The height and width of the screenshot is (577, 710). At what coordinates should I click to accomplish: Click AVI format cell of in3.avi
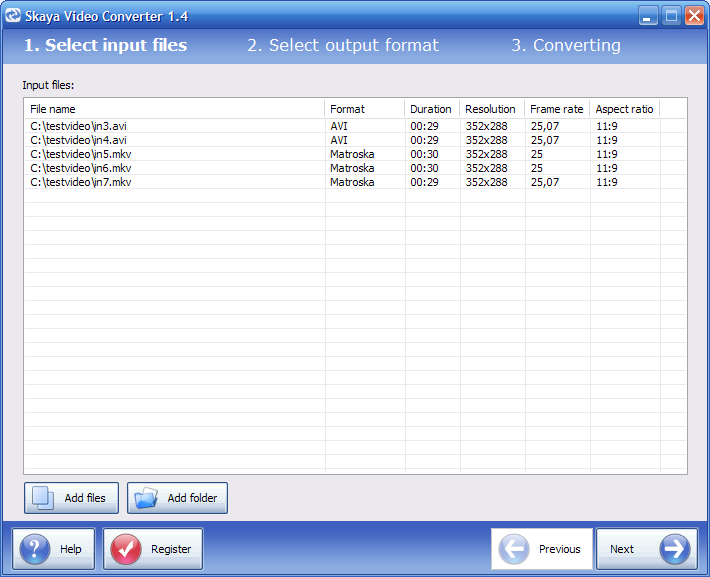339,126
